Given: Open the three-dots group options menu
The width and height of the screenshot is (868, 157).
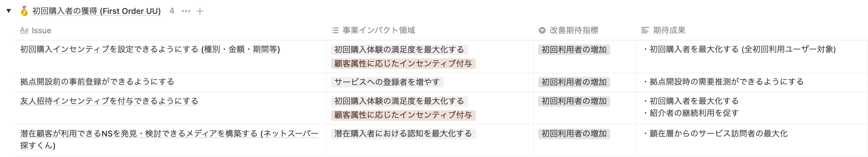Looking at the screenshot, I should [x=186, y=11].
